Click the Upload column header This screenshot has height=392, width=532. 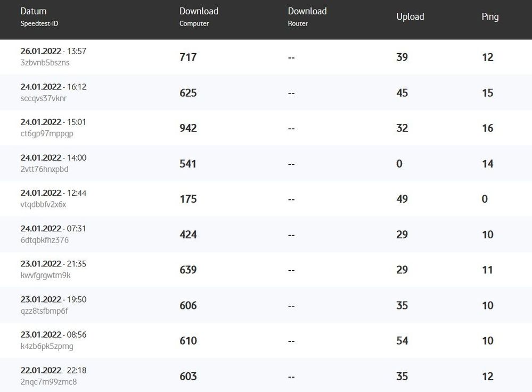pyautogui.click(x=410, y=16)
